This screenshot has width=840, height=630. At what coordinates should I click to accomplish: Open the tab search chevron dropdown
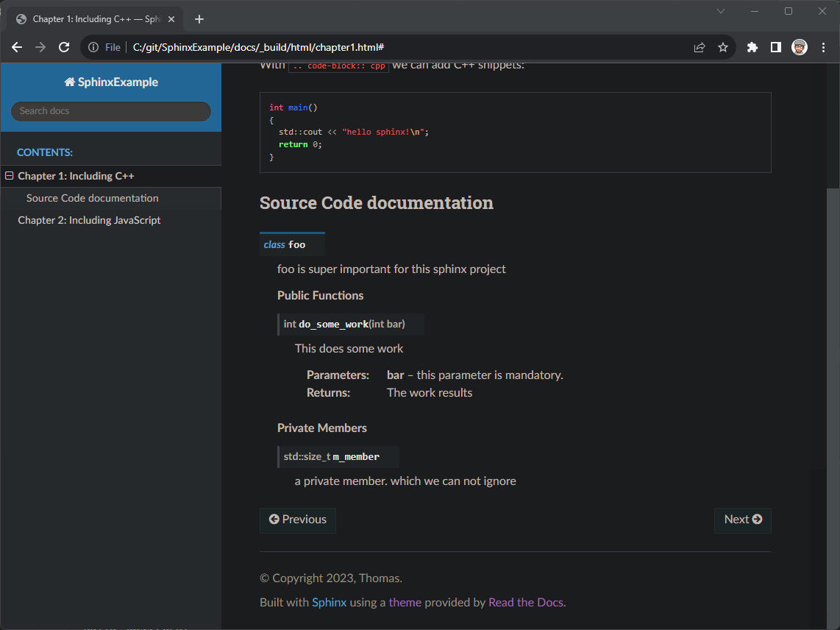(x=720, y=11)
